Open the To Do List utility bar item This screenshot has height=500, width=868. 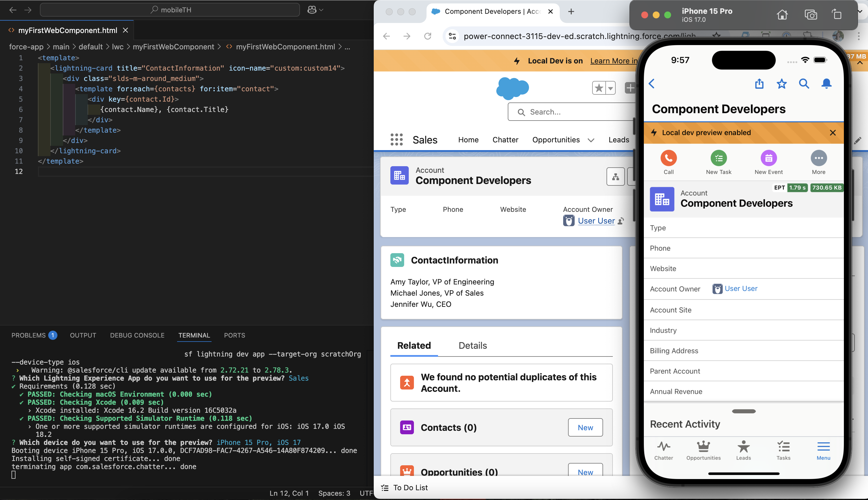tap(404, 488)
